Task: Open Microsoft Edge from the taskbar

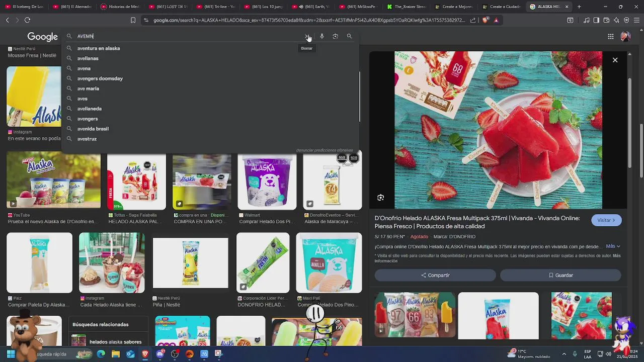Action: (x=101, y=354)
